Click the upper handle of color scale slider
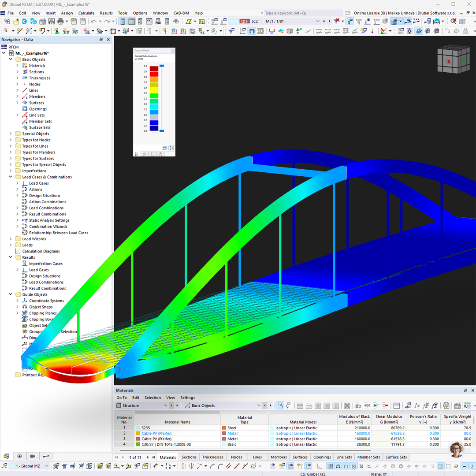476x476 pixels. 162,66
